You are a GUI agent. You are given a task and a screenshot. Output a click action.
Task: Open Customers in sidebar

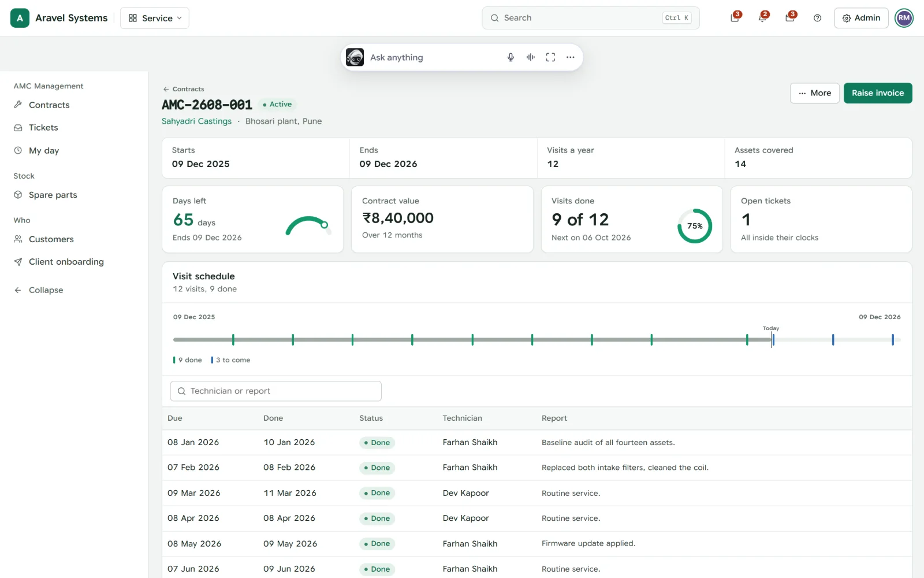click(x=74, y=239)
